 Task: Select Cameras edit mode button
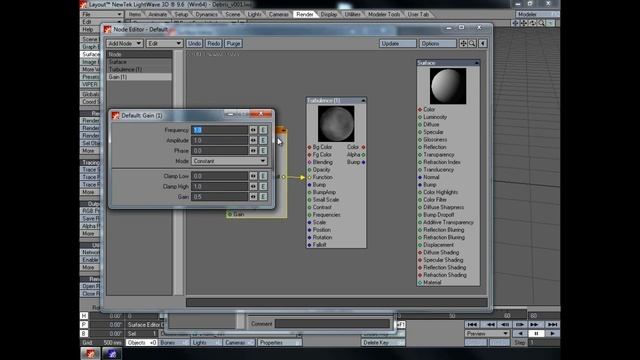click(239, 343)
